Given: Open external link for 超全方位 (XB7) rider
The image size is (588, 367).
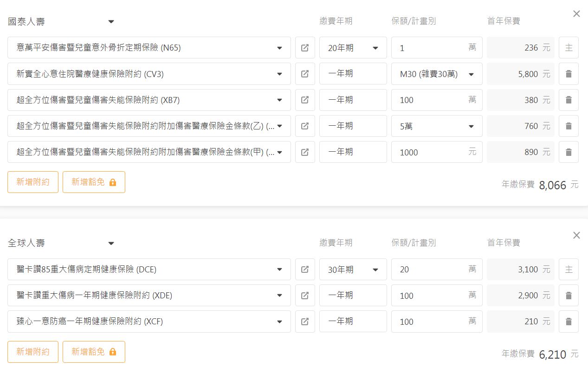Looking at the screenshot, I should (305, 100).
